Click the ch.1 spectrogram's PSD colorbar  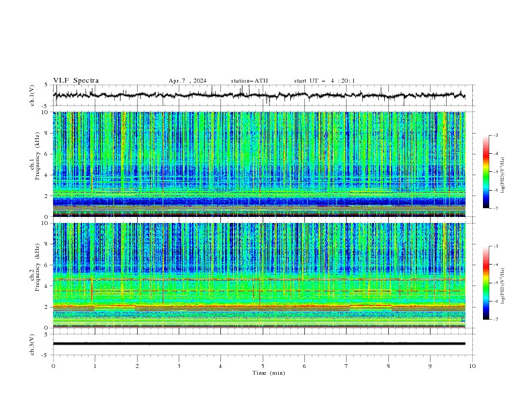point(486,172)
